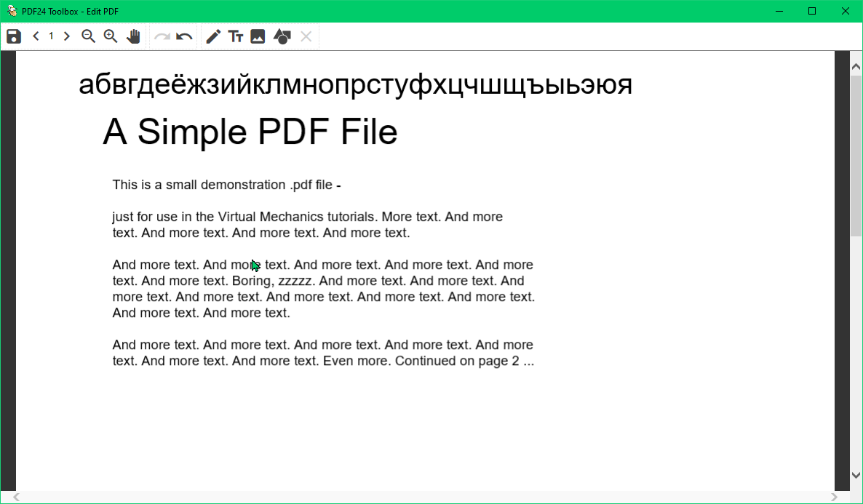The width and height of the screenshot is (863, 504).
Task: Delete the selected annotation
Action: click(306, 36)
